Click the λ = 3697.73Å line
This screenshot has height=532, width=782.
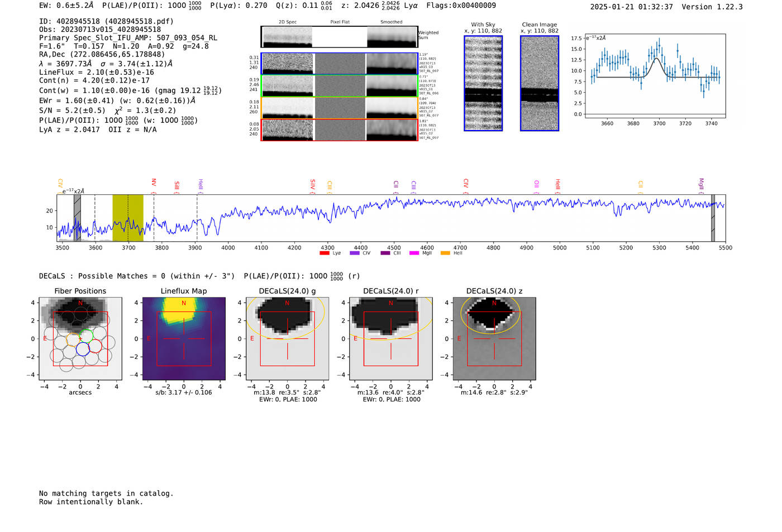coord(106,64)
